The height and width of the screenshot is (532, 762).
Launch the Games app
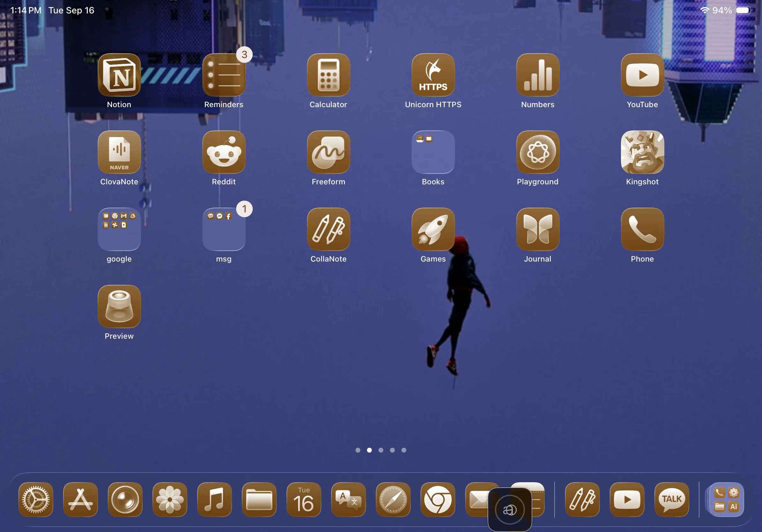click(433, 229)
